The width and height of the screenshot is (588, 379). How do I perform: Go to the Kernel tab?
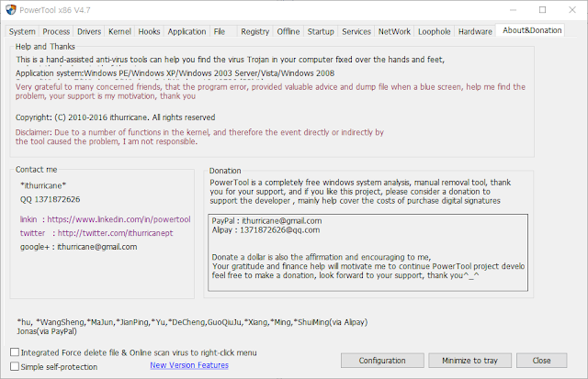[x=119, y=31]
